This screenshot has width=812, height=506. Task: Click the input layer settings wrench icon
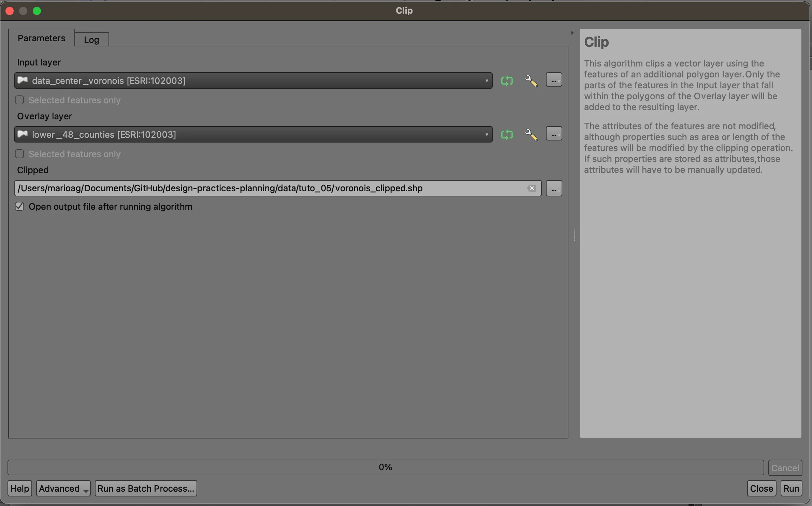click(x=531, y=80)
